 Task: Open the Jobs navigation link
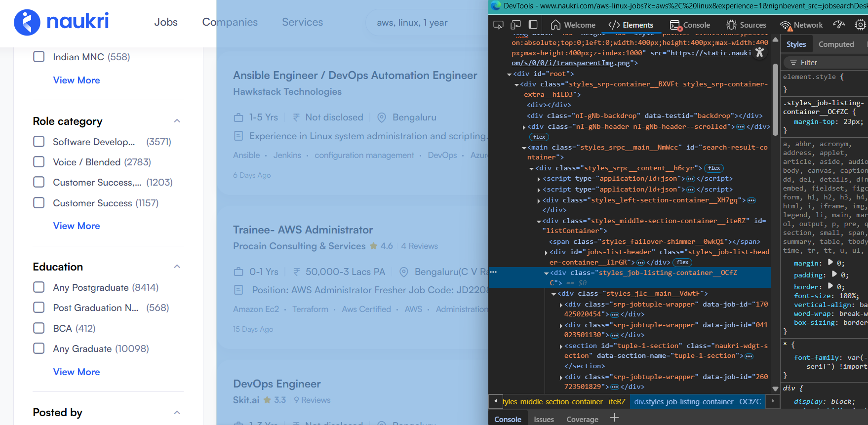click(165, 22)
